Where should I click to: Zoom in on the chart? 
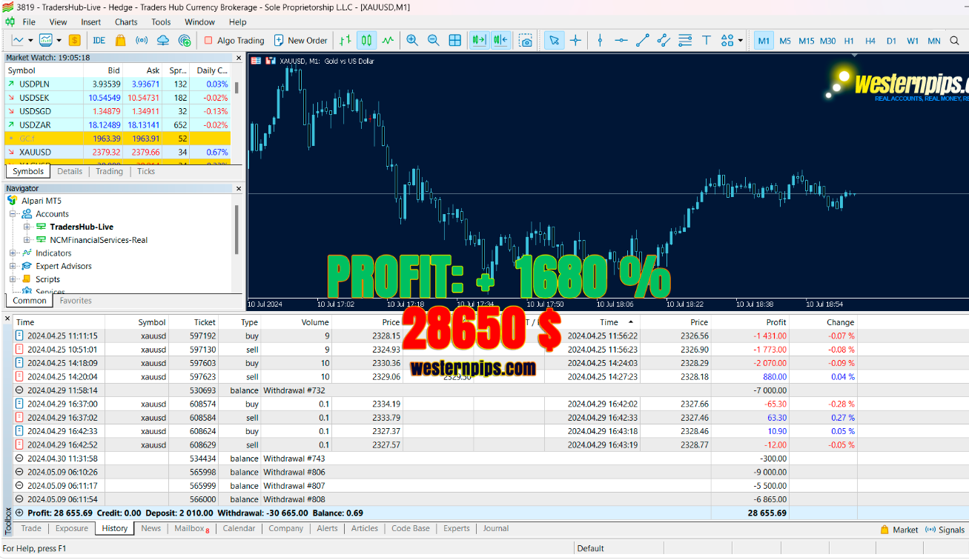click(412, 40)
